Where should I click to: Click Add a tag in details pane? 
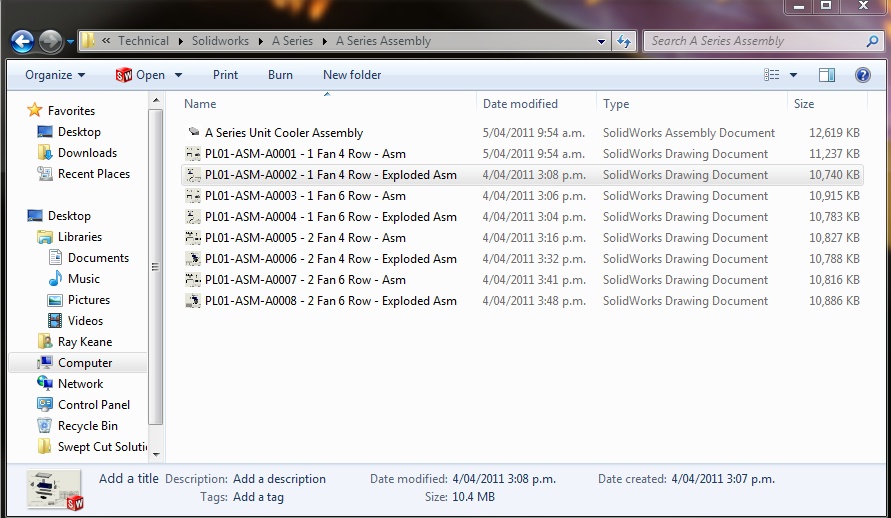258,497
